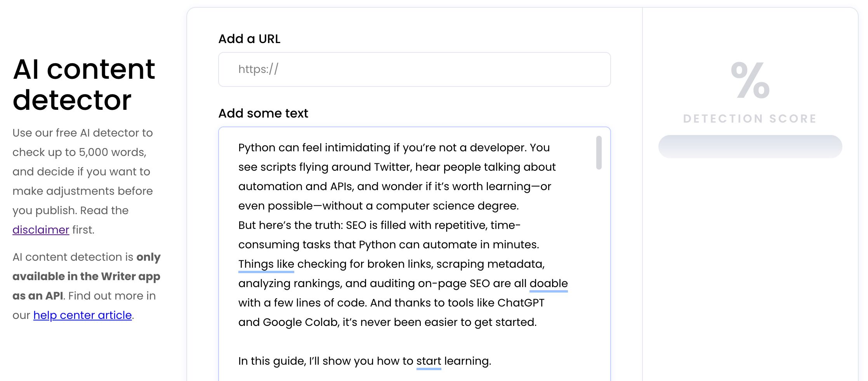Open the disclaimer link
Viewport: 868px width, 381px height.
pos(41,230)
